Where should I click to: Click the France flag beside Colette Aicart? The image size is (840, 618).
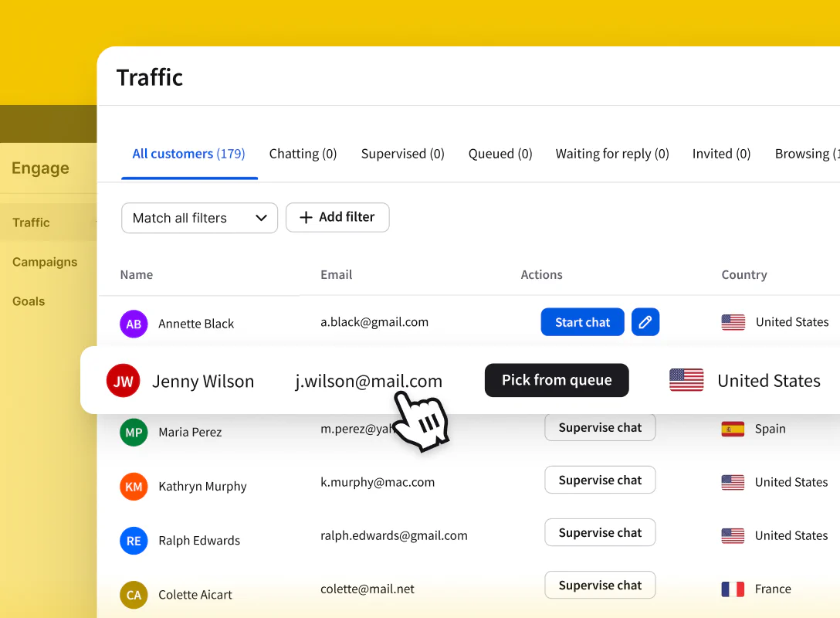(732, 589)
